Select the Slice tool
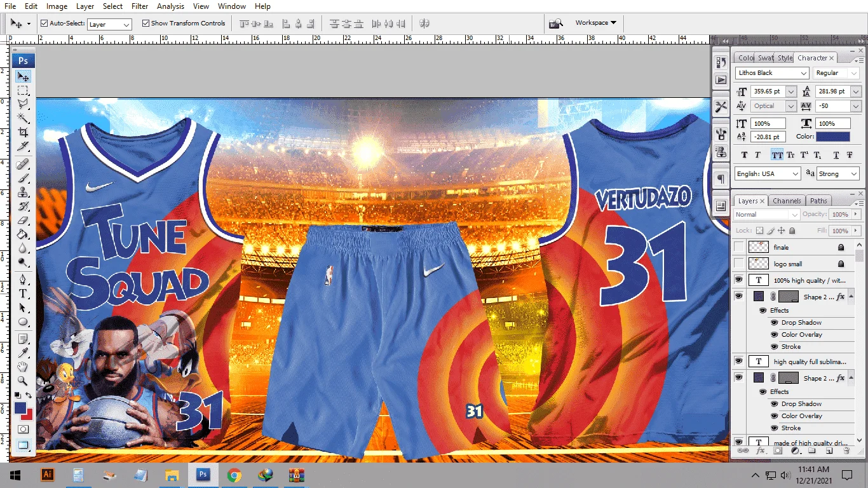 click(x=23, y=147)
